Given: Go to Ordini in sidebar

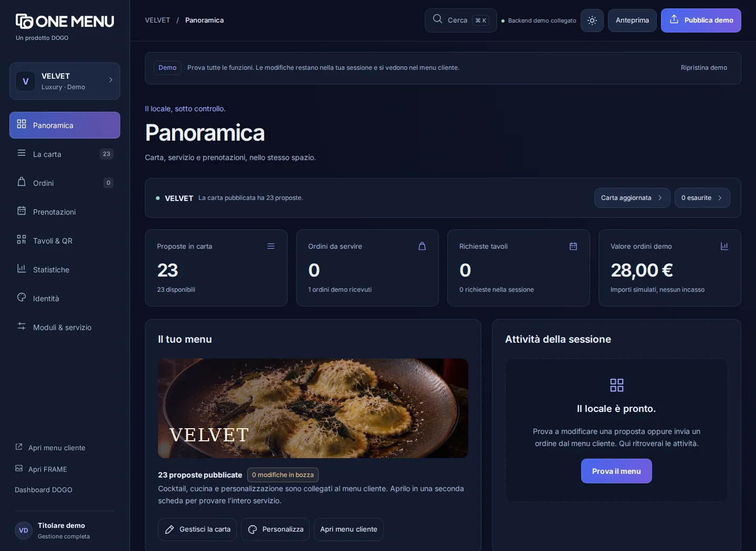Looking at the screenshot, I should 65,183.
